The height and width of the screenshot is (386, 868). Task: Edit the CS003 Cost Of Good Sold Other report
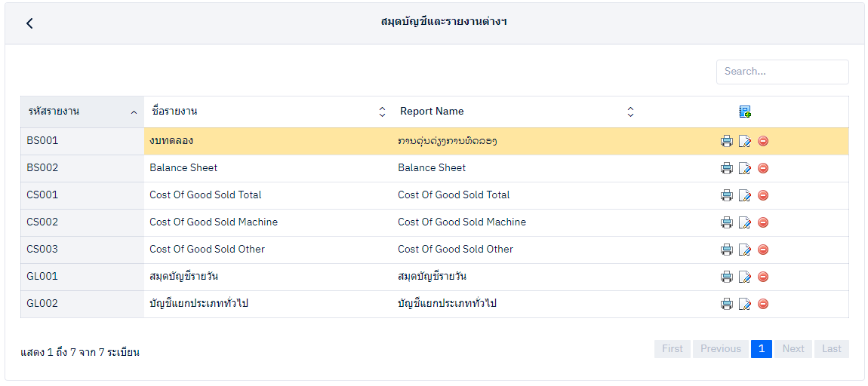pyautogui.click(x=745, y=250)
